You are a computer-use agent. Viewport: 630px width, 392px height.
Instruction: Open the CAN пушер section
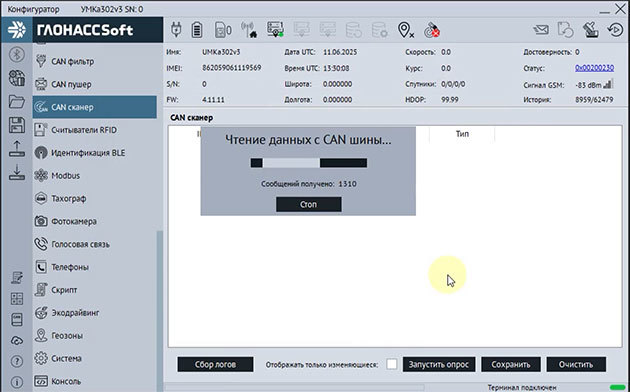click(94, 84)
